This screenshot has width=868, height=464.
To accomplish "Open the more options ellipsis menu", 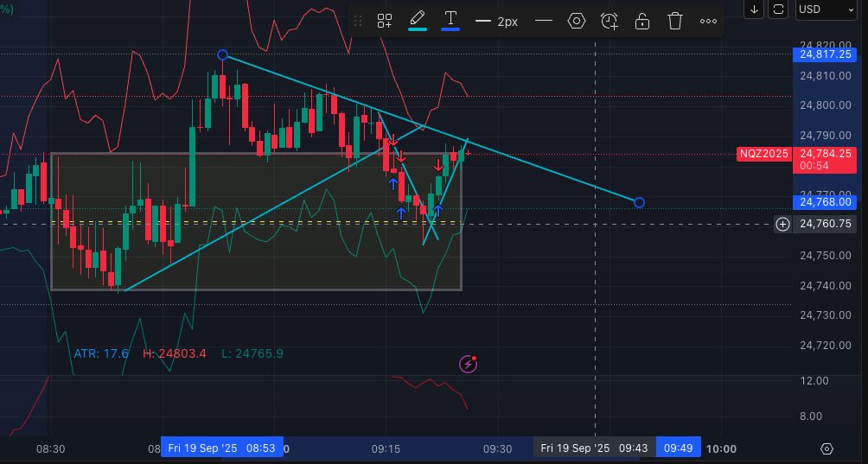I will pos(708,22).
